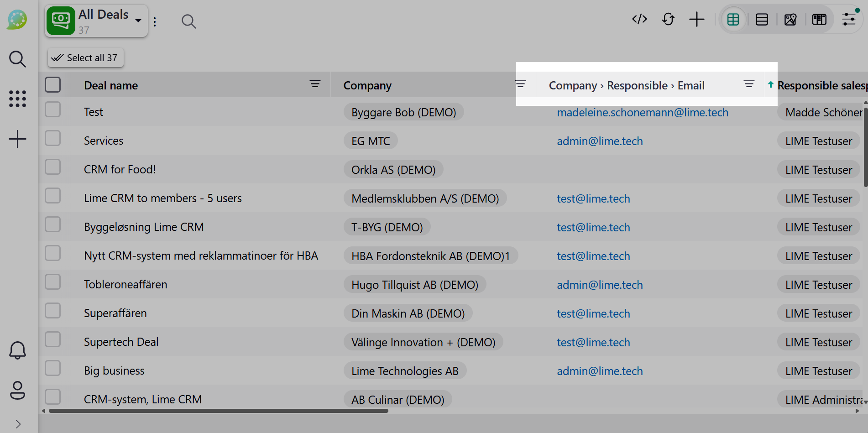
Task: Open email link test@lime.tech for Superaffären
Action: click(593, 313)
